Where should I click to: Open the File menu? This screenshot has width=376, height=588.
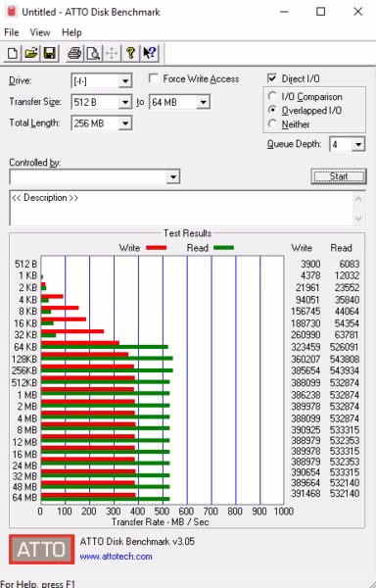[x=11, y=32]
